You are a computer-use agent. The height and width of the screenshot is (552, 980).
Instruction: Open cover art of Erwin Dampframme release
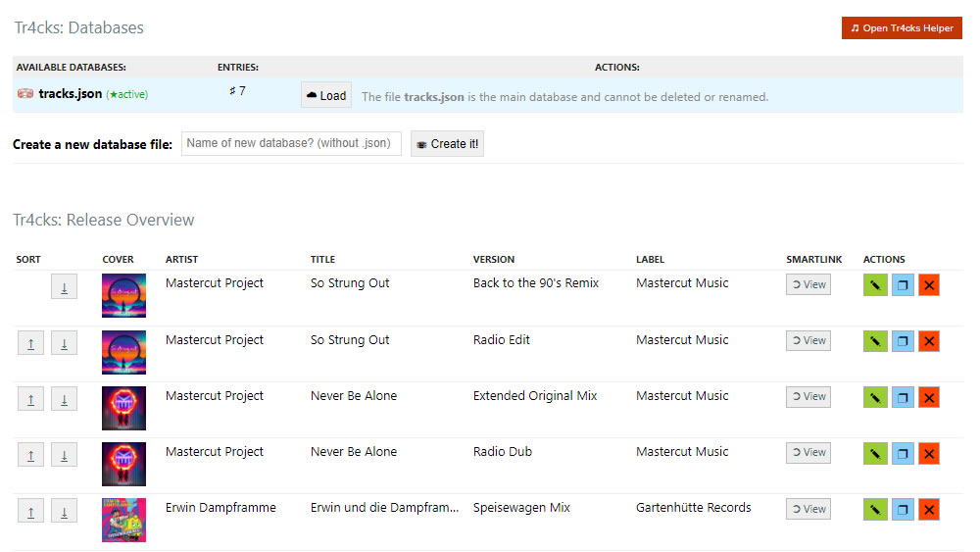[x=123, y=520]
